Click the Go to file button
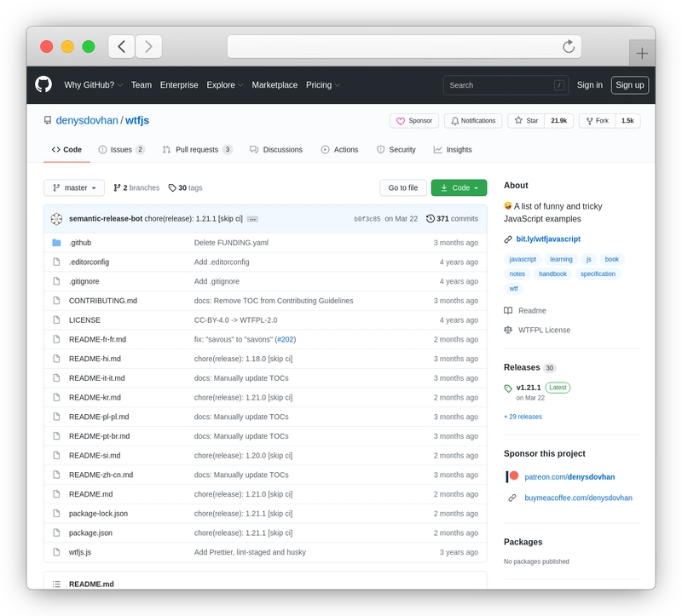The image size is (682, 616). coord(403,187)
